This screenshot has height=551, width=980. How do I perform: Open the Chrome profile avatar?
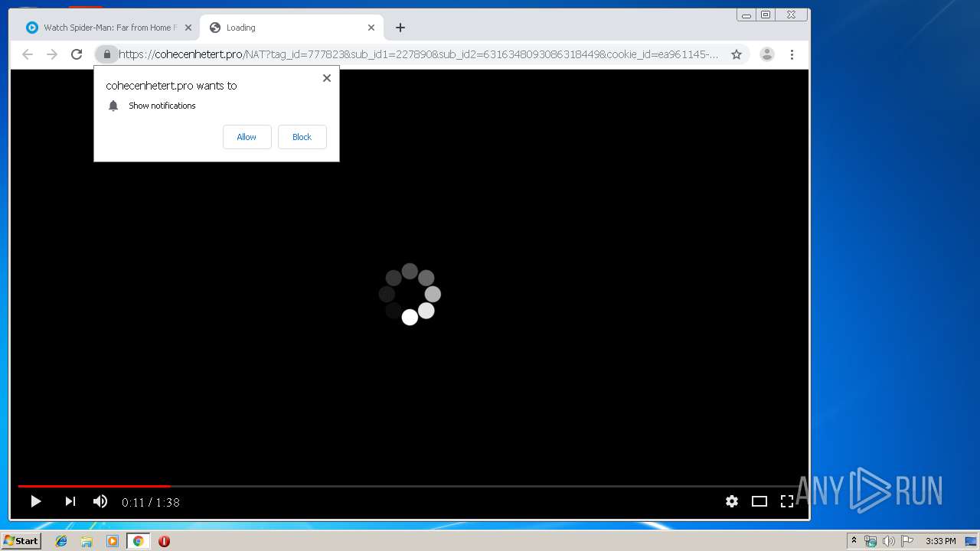pos(766,54)
